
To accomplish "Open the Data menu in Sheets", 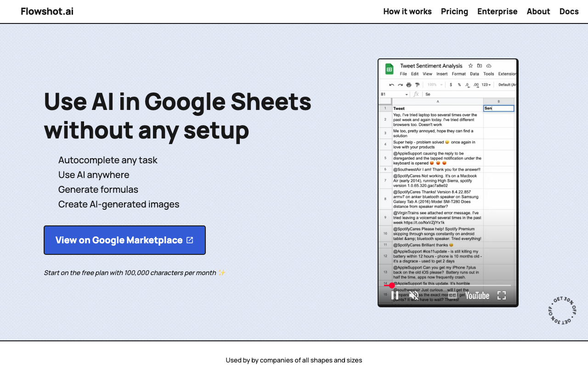I will click(475, 74).
